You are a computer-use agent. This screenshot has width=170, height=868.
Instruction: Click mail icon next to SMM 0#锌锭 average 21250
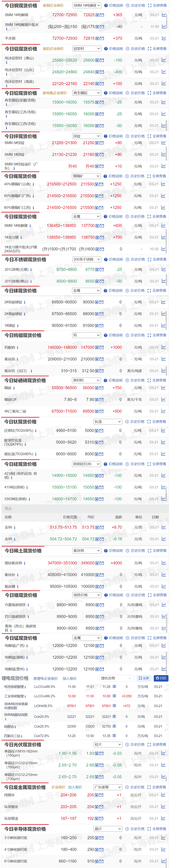click(x=101, y=143)
